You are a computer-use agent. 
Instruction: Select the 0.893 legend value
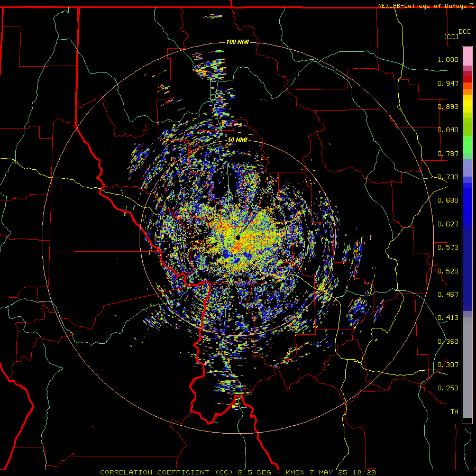448,106
